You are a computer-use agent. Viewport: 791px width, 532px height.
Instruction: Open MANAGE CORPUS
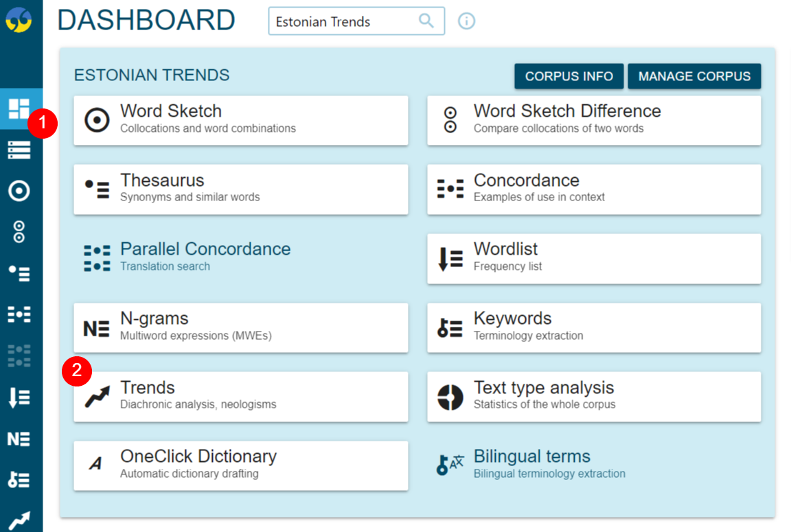(x=694, y=76)
